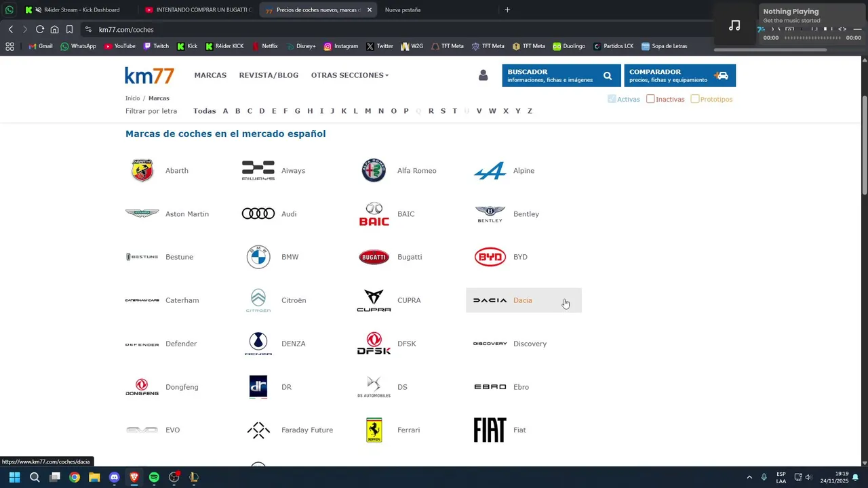Click the Inicio breadcrumb link
Screen dimensions: 868x488
132,98
